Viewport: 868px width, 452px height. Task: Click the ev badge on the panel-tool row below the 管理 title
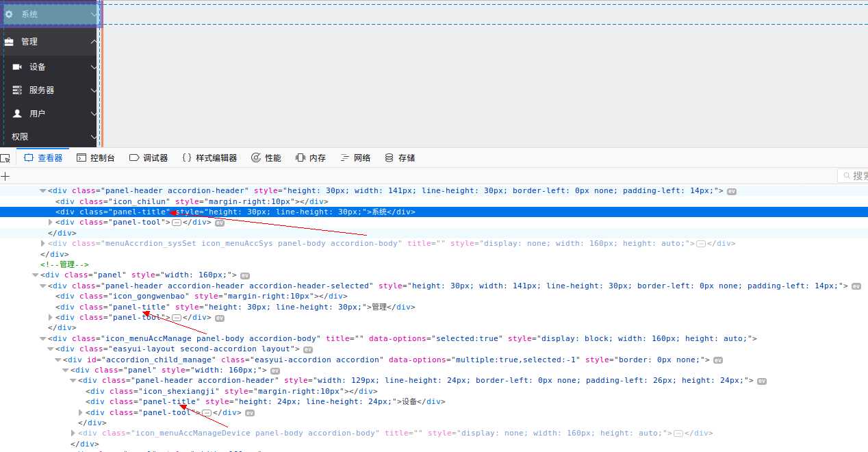click(x=220, y=318)
